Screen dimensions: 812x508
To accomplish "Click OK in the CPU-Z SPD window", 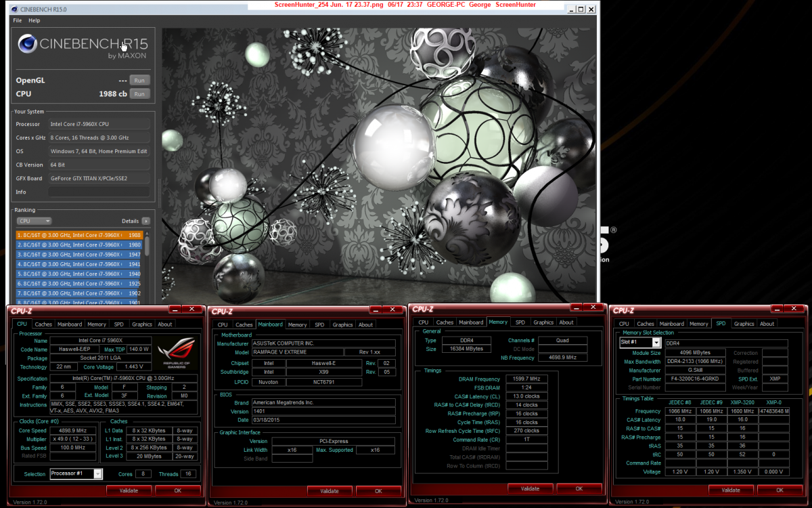I will tap(780, 490).
